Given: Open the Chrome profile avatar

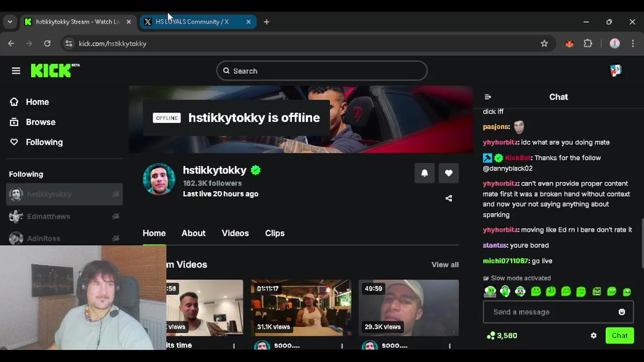Looking at the screenshot, I should point(615,44).
